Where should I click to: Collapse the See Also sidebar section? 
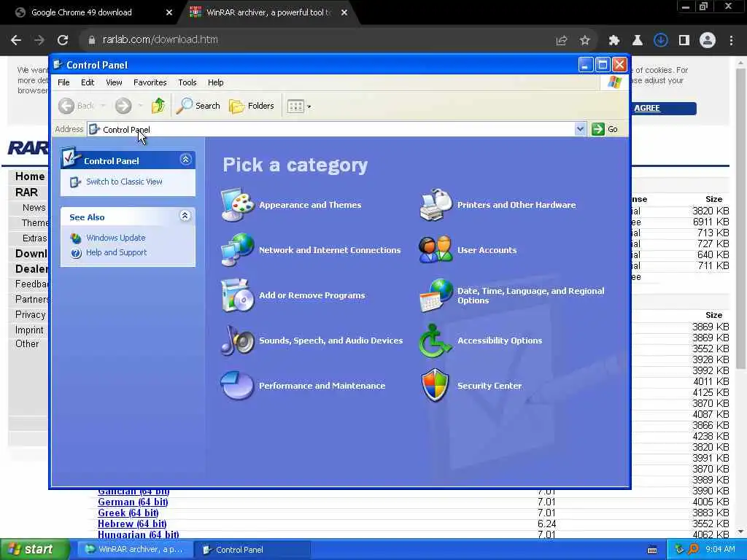click(185, 216)
